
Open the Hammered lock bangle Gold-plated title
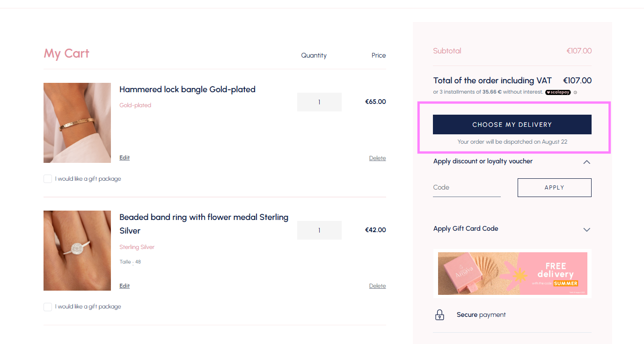[187, 89]
